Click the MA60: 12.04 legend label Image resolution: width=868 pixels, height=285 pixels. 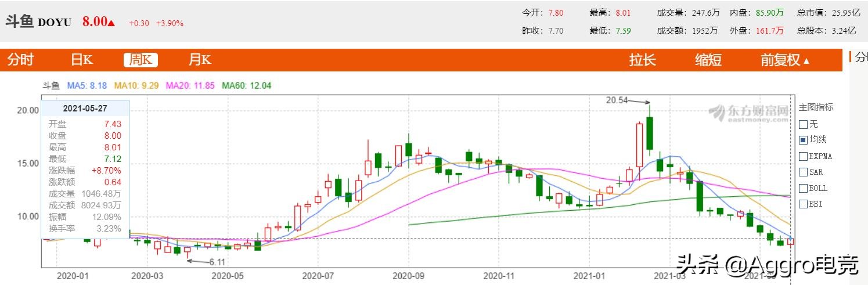(247, 85)
